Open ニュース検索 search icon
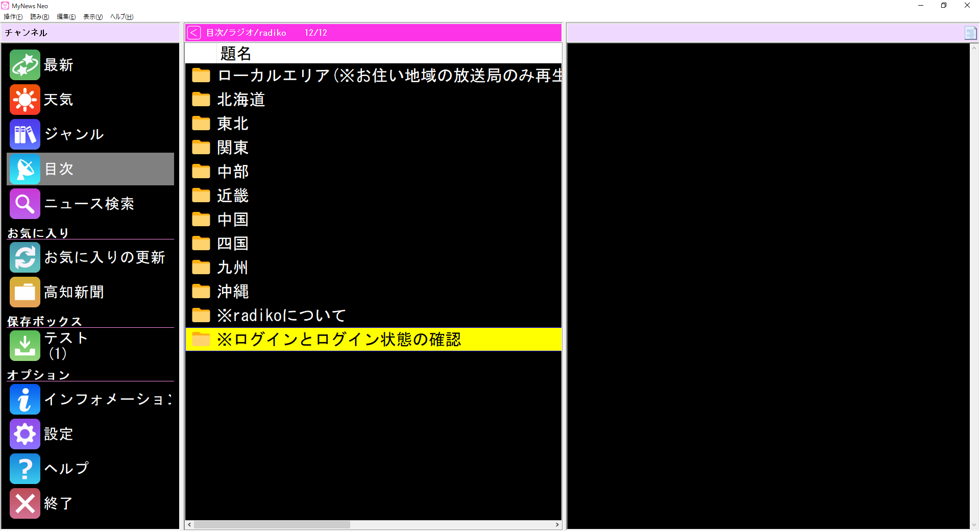Viewport: 980px width, 531px height. tap(24, 204)
